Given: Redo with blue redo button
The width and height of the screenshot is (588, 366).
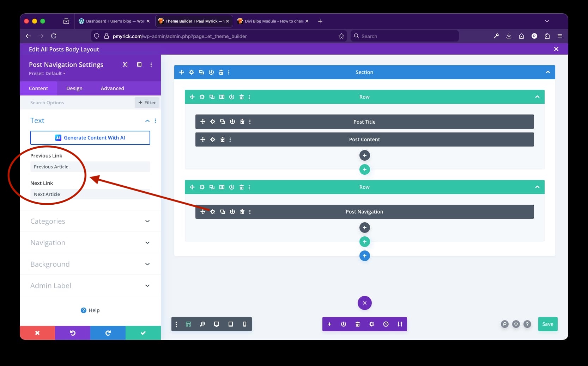Looking at the screenshot, I should point(108,333).
